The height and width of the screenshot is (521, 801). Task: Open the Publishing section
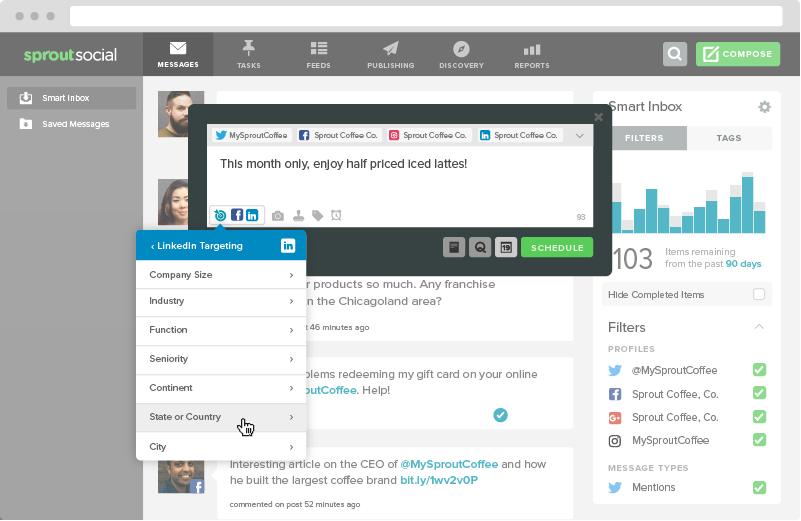pyautogui.click(x=391, y=54)
